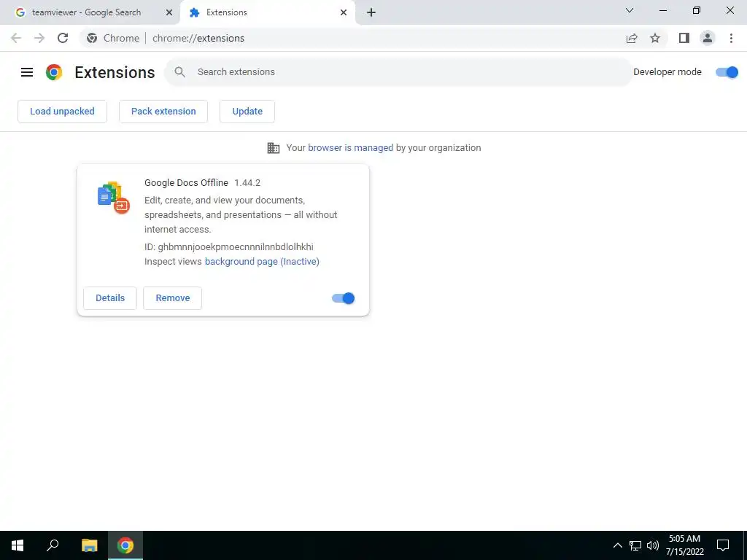Open the 'browser is managed' link
Viewport: 747px width, 560px height.
click(351, 147)
